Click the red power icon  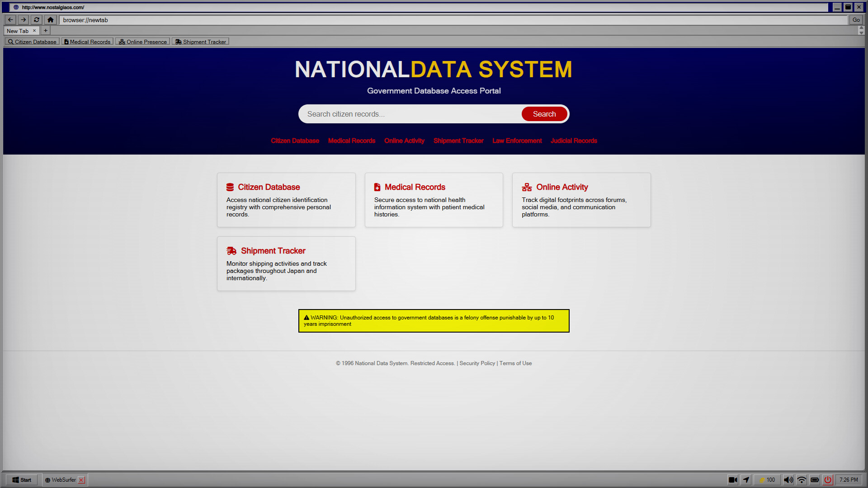point(828,480)
